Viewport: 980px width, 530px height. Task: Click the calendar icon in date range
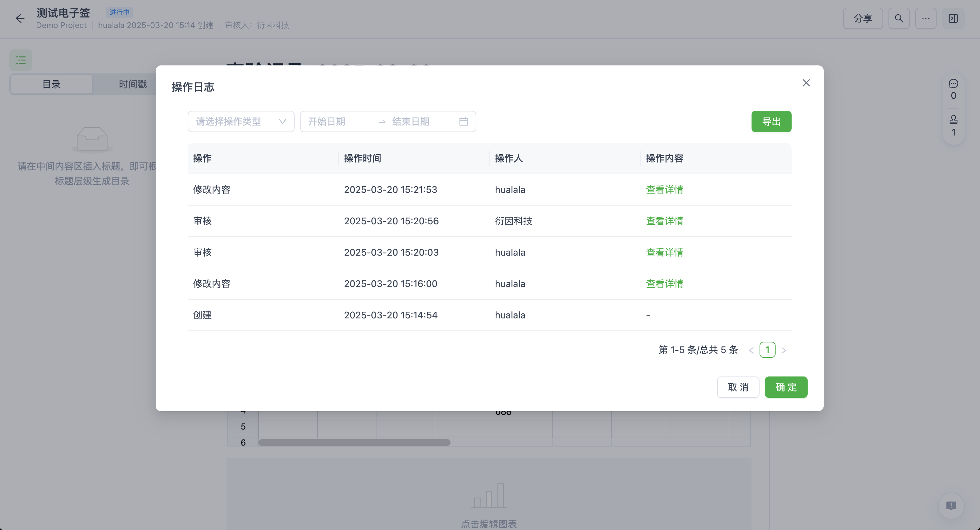(463, 122)
